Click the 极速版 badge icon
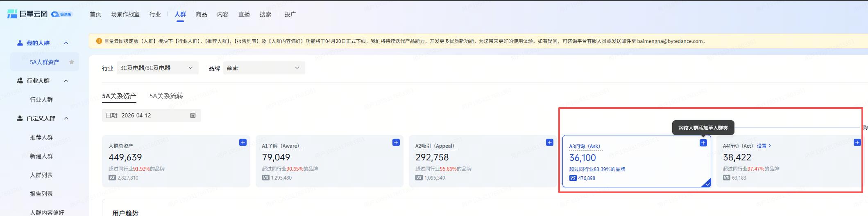 [62, 14]
